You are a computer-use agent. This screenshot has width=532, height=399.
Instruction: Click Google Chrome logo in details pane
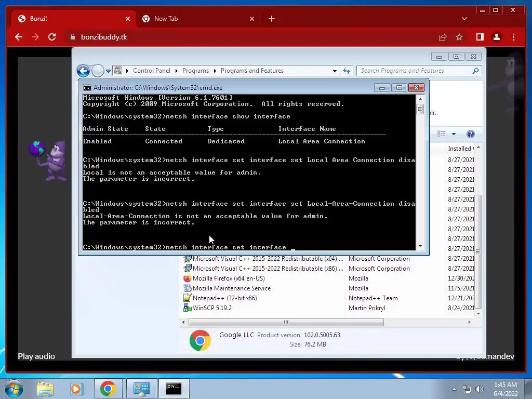200,340
